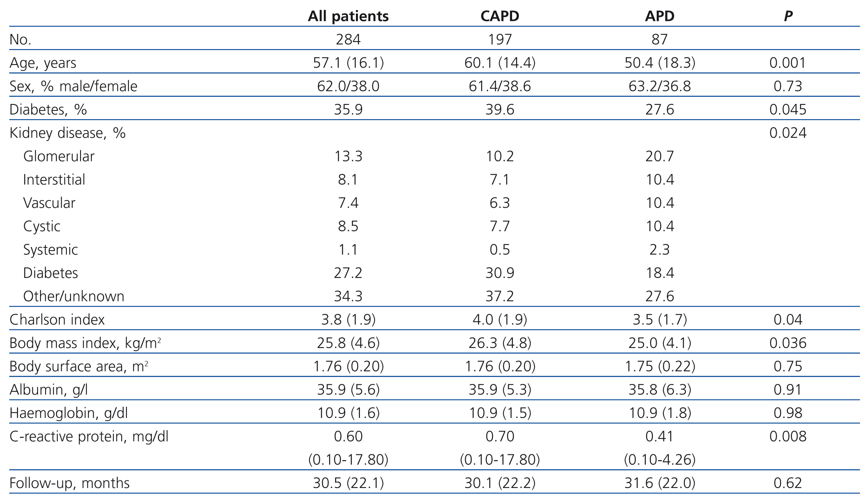Click the "Follow-up, months" row label
The image size is (868, 500).
(69, 483)
